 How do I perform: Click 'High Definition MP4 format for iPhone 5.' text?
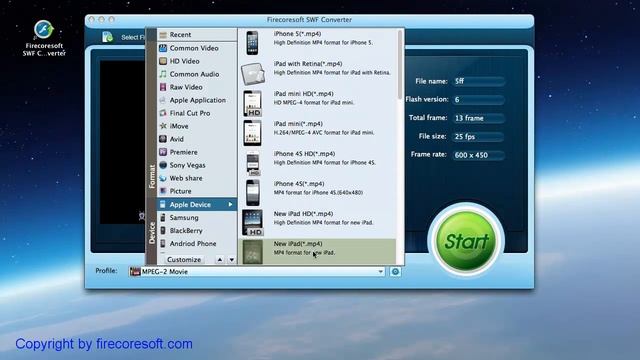tap(323, 42)
